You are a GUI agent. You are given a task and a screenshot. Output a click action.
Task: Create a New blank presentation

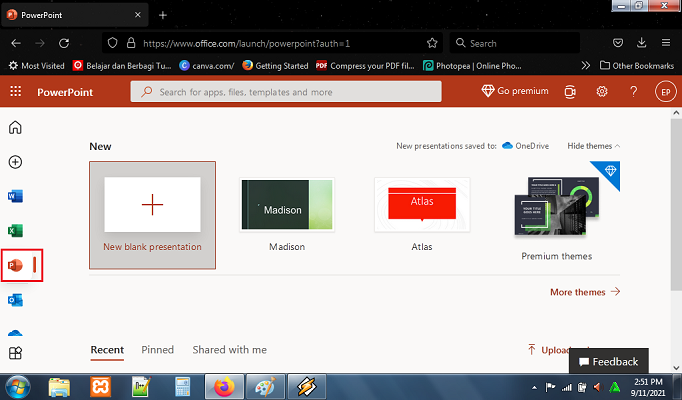(152, 215)
